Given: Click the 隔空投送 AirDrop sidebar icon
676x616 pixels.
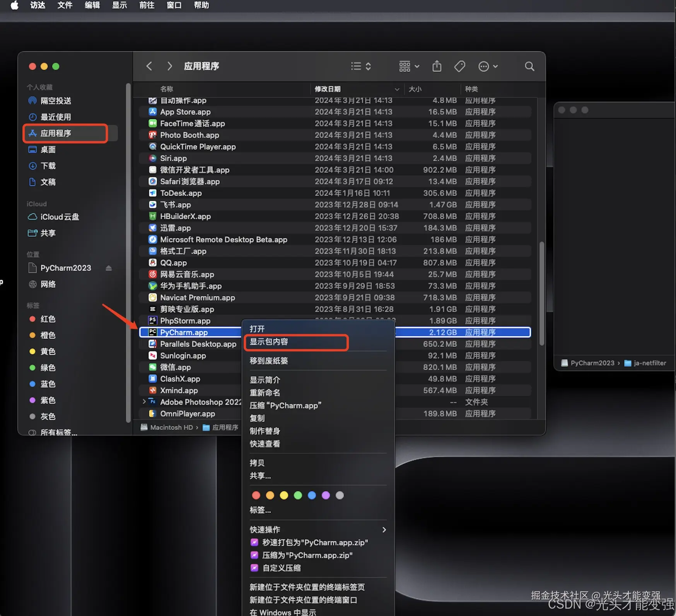Looking at the screenshot, I should (32, 101).
